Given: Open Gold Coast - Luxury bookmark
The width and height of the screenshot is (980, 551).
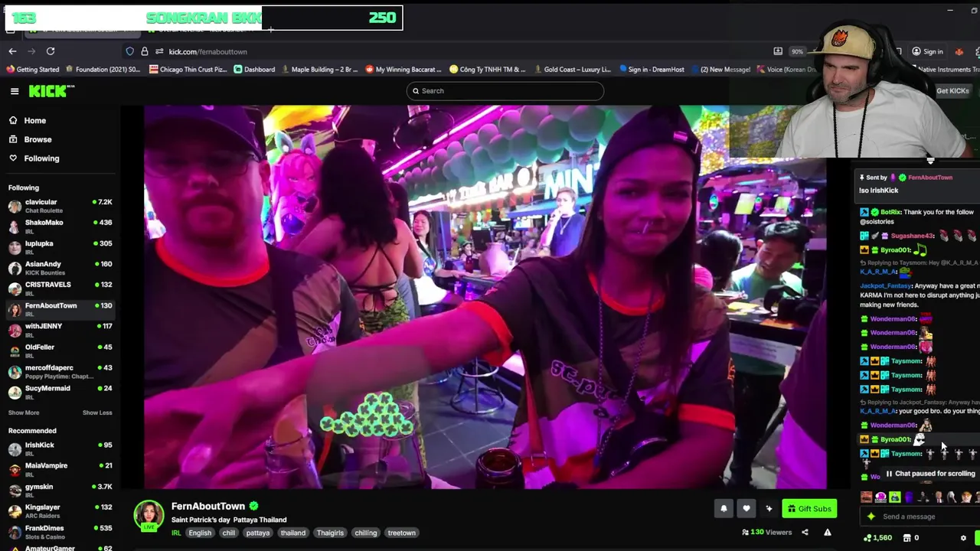Looking at the screenshot, I should pyautogui.click(x=572, y=70).
